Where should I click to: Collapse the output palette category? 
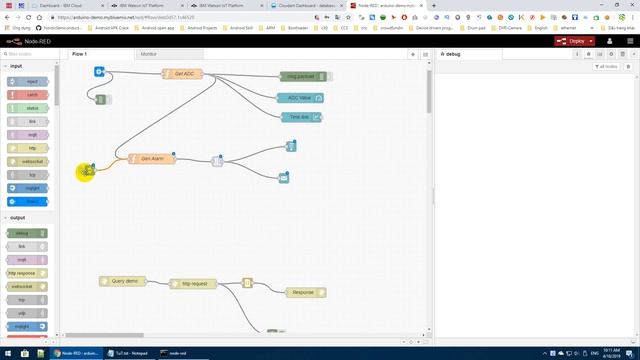15,218
